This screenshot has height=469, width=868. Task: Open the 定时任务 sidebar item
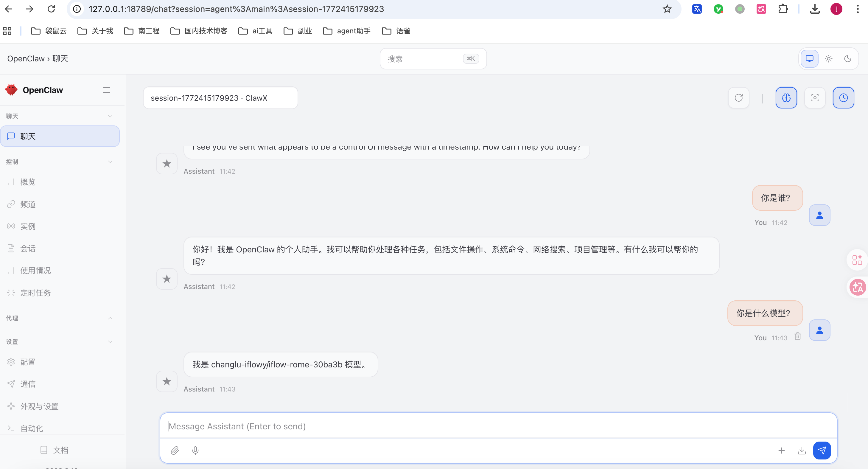click(35, 293)
